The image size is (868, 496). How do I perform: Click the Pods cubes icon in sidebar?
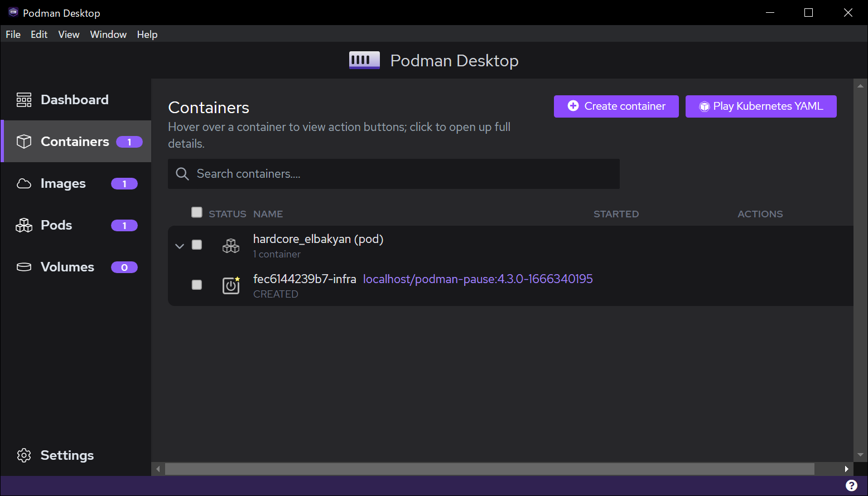(24, 225)
